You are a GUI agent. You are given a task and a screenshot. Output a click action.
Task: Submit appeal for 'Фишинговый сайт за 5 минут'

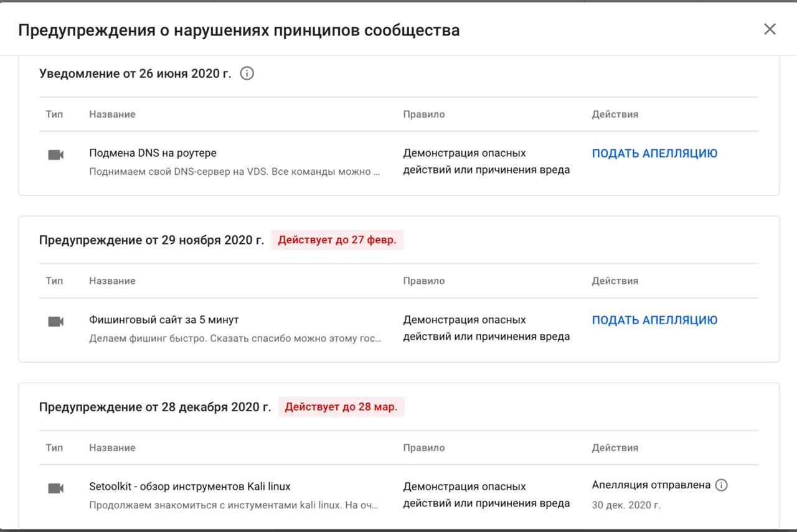point(654,320)
